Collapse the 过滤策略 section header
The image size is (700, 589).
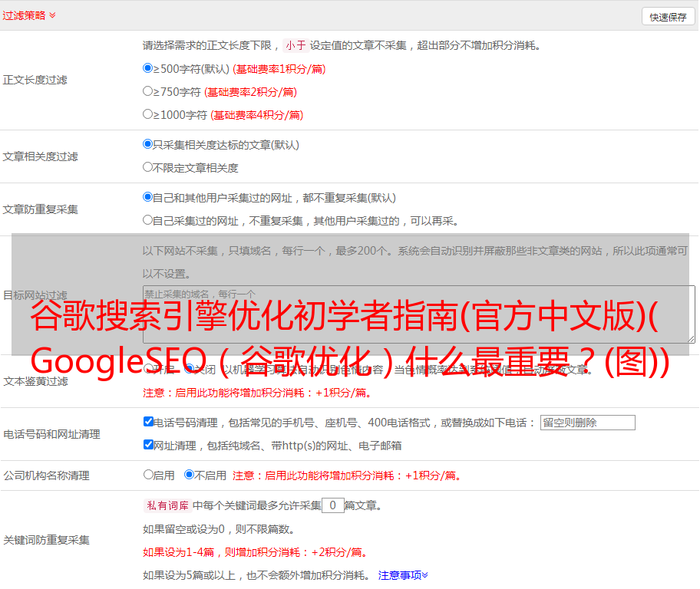pyautogui.click(x=29, y=15)
